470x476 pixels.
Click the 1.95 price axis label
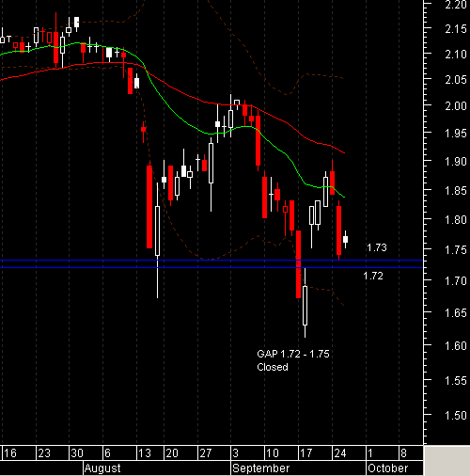[456, 134]
